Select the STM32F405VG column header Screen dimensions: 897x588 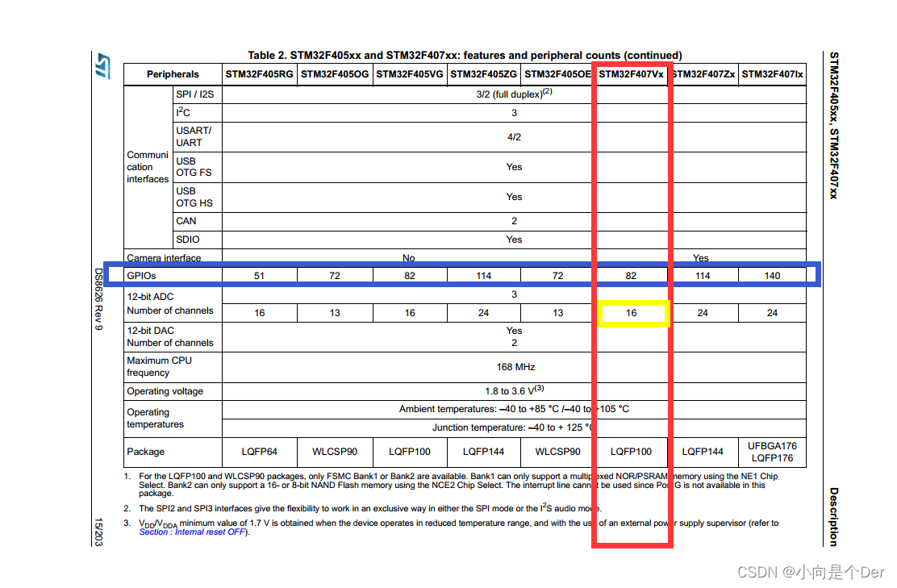410,74
